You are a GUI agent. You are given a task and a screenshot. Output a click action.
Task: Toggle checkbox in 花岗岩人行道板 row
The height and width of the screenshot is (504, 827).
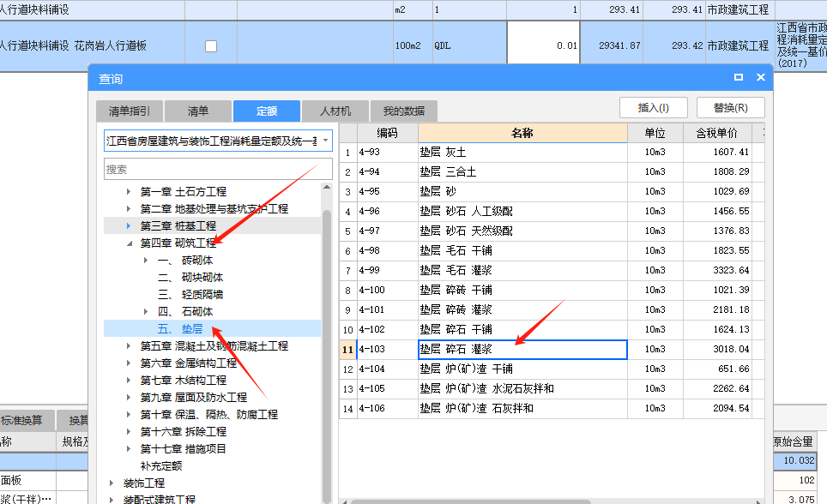pos(211,46)
